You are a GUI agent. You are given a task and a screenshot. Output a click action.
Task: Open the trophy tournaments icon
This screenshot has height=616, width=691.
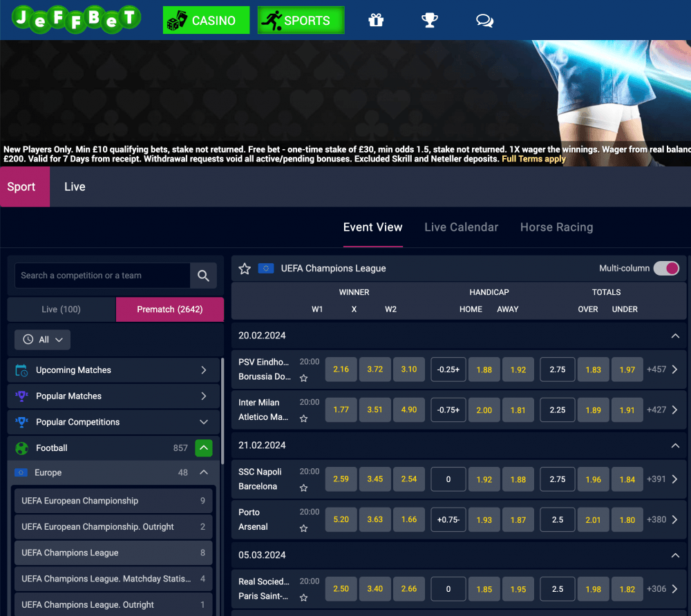click(429, 20)
